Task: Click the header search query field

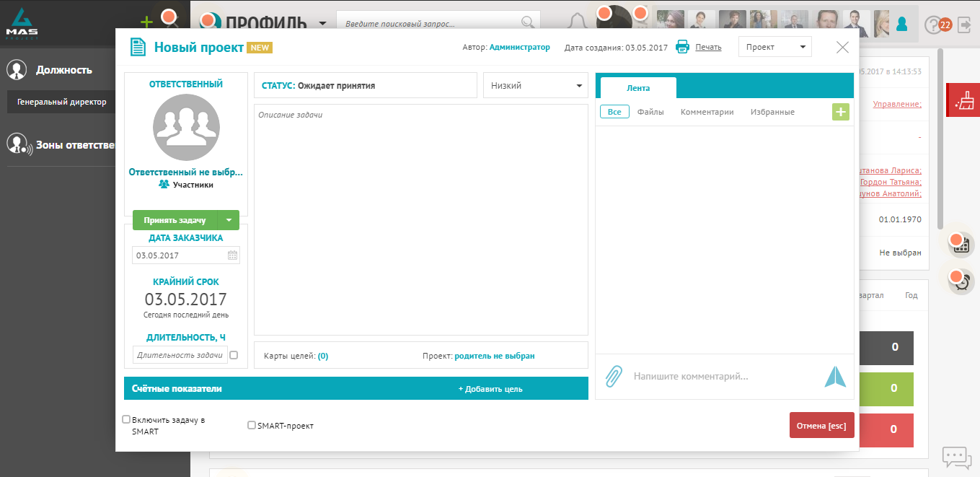Action: [438, 23]
